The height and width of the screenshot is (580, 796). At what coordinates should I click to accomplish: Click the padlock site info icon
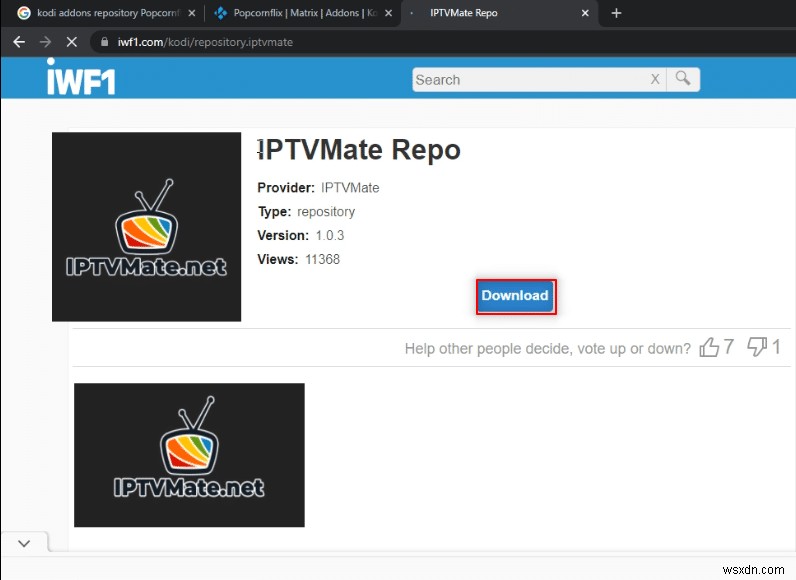click(105, 42)
